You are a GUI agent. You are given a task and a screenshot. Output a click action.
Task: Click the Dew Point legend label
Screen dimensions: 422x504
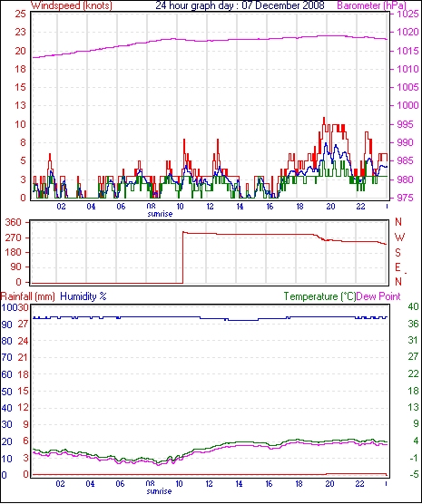(x=378, y=296)
